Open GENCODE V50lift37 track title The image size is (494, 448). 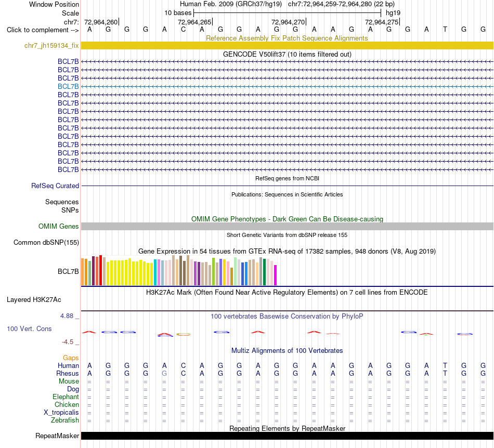point(287,54)
